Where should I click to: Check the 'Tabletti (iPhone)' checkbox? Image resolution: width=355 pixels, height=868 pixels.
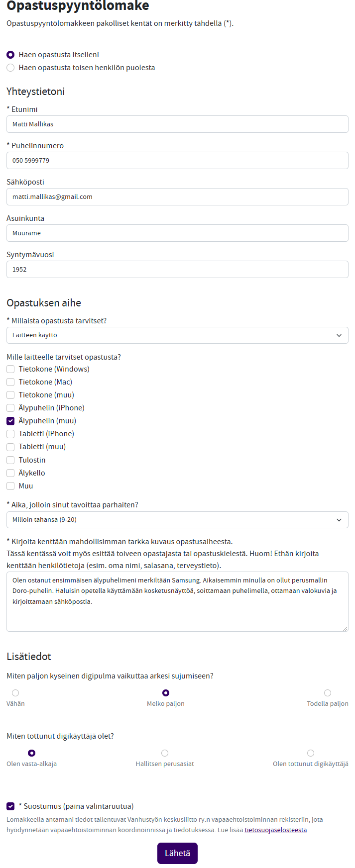[10, 434]
